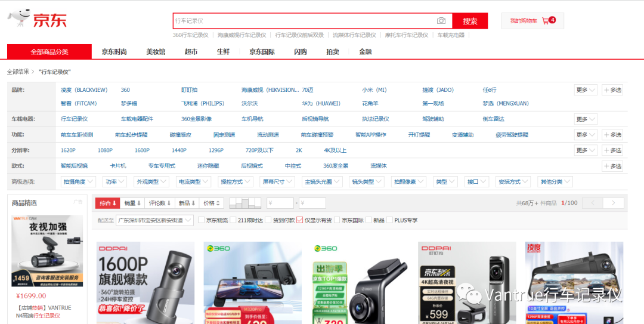This screenshot has width=644, height=324.
Task: Sort results by 评论数
Action: pyautogui.click(x=160, y=203)
